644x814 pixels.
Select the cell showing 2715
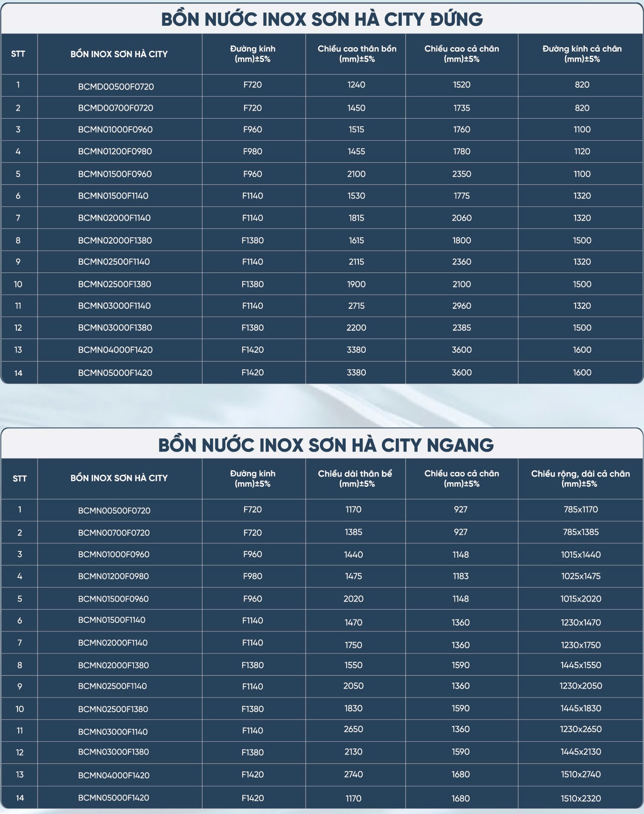[356, 306]
